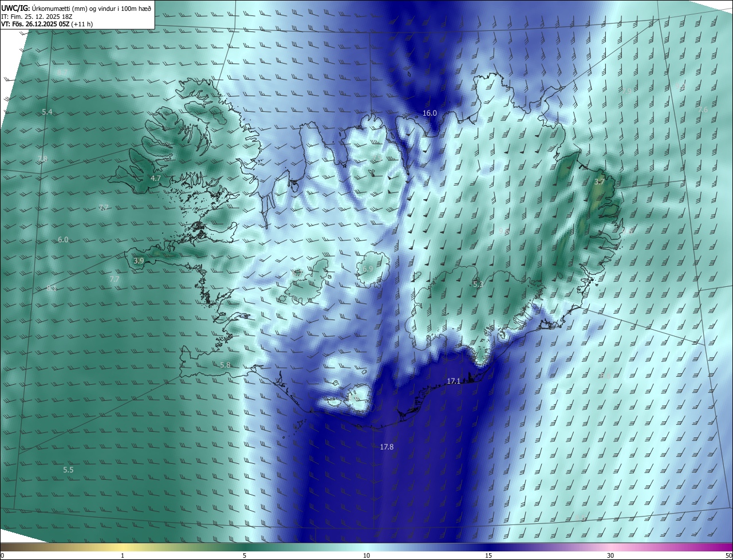Click the 30 label on the colour scale
The width and height of the screenshot is (733, 560).
pos(610,555)
